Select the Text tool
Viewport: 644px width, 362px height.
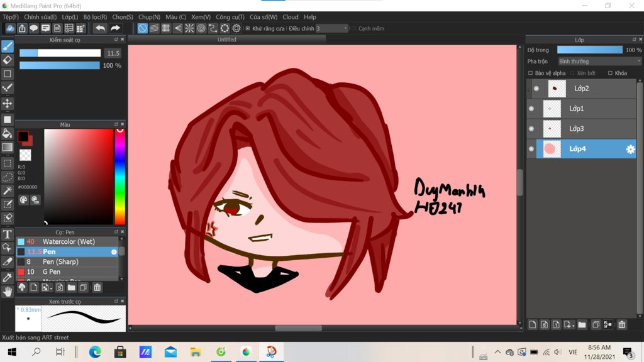point(8,234)
